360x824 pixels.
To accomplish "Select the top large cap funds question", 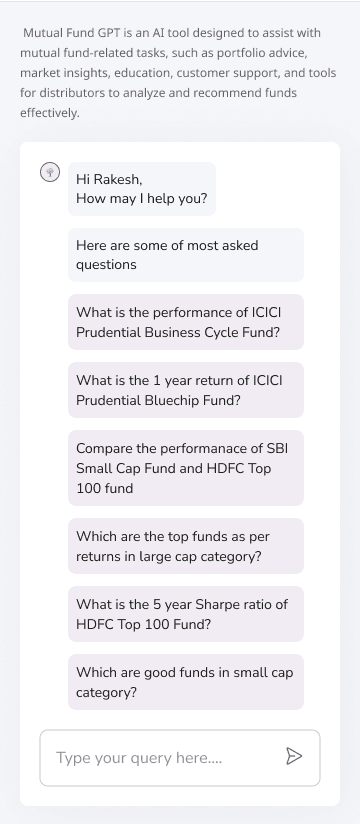I will [186, 546].
